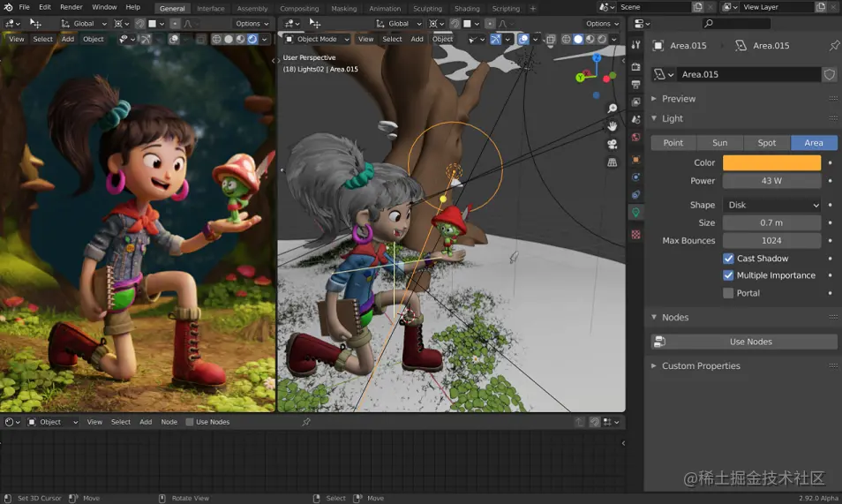Open the Render menu
This screenshot has width=842, height=504.
point(71,7)
